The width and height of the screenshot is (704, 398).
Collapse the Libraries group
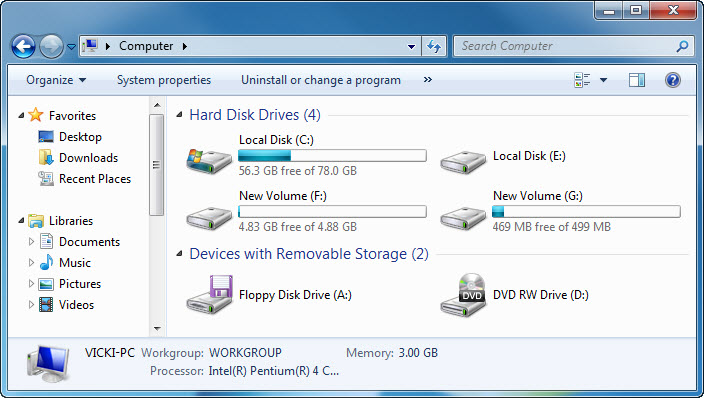(21, 221)
